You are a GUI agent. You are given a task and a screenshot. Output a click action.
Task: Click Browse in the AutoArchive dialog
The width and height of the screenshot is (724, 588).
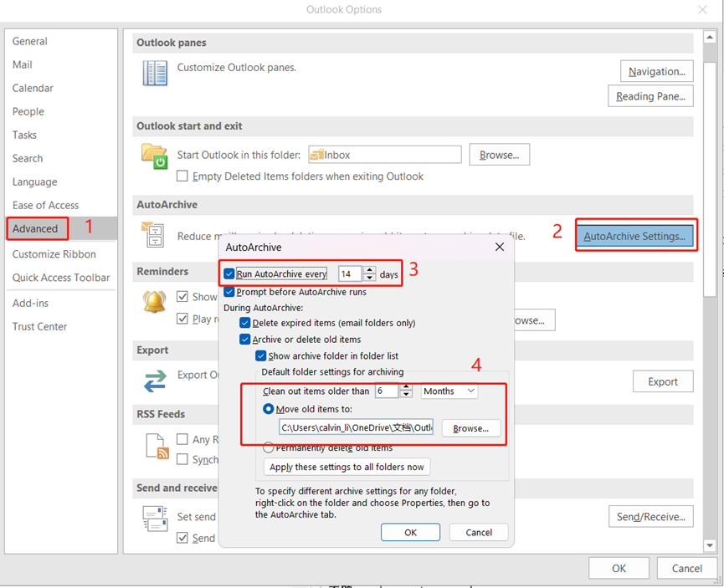[470, 428]
